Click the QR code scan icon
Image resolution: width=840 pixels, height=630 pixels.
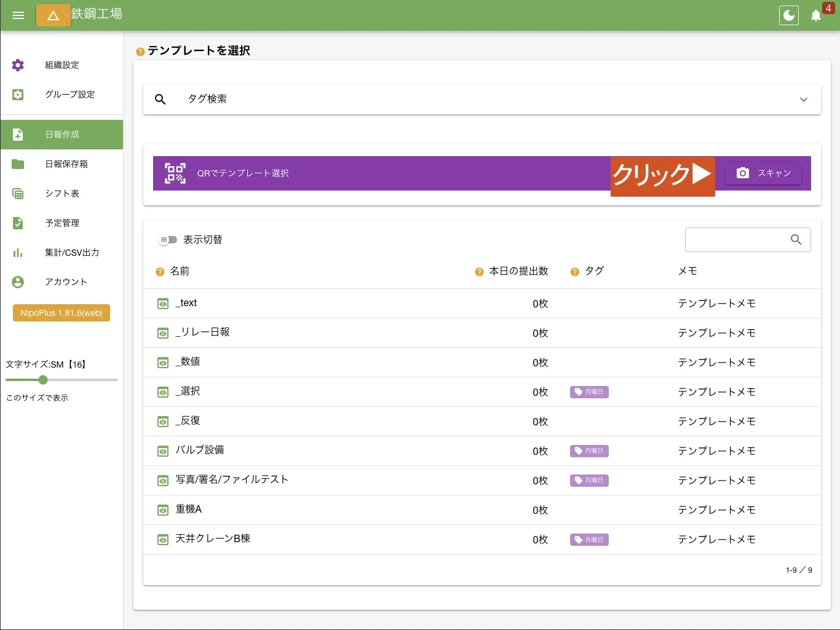(175, 173)
